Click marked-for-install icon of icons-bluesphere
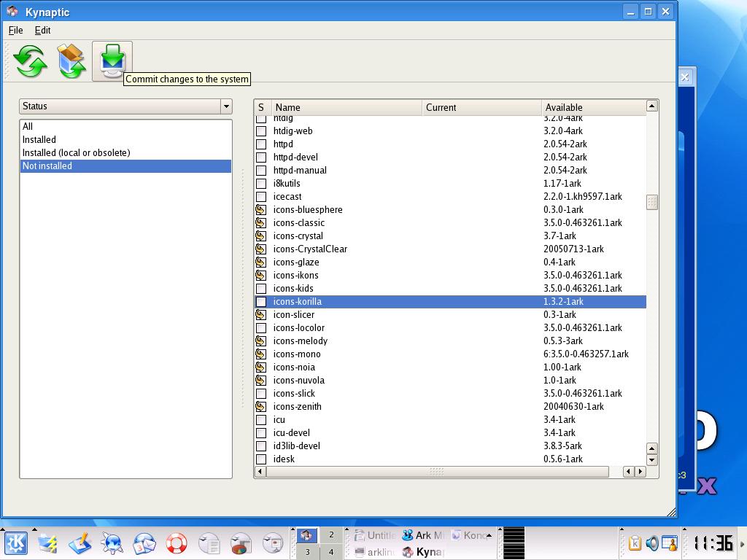 coord(260,209)
